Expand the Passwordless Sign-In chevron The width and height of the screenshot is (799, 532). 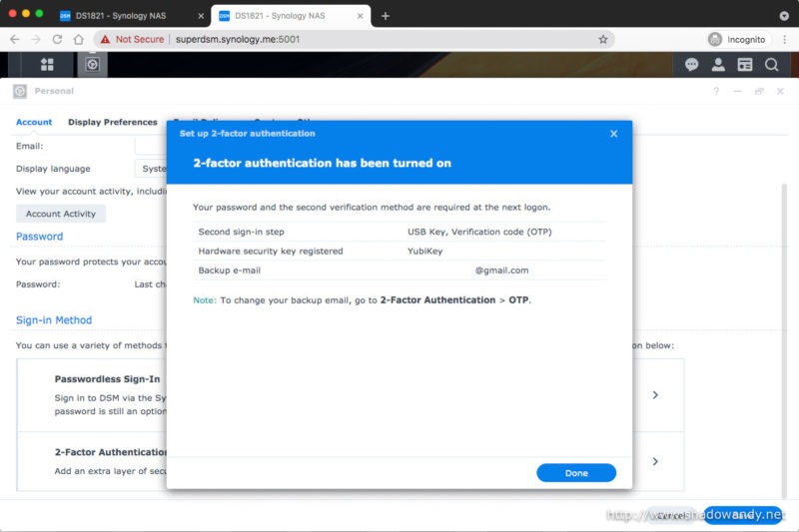point(655,395)
